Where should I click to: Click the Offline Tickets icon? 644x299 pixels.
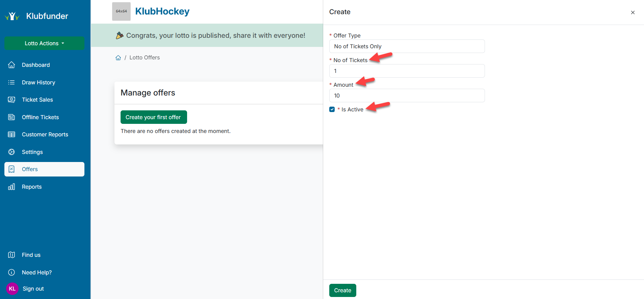click(11, 117)
